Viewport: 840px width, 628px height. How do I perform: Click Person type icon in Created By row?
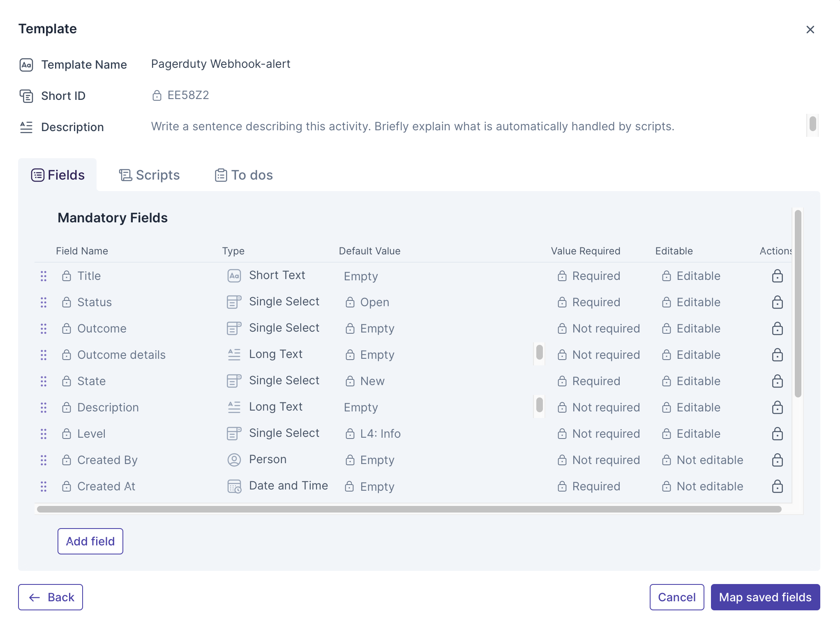click(x=234, y=460)
